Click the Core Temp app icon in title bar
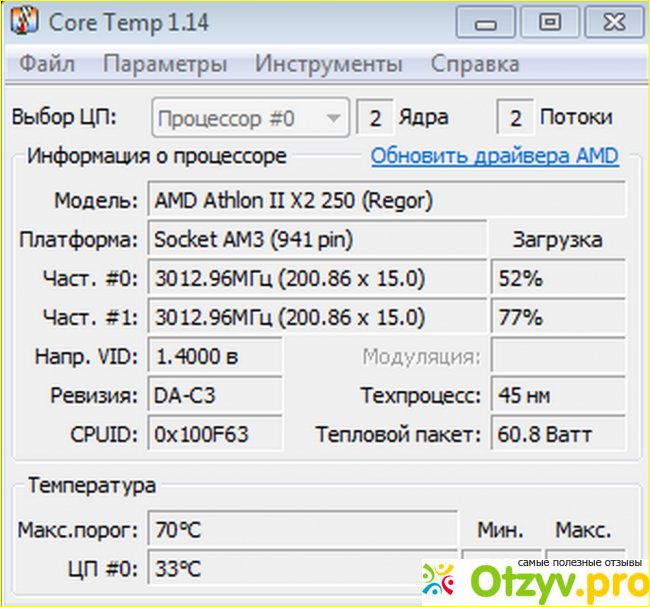 pos(24,21)
